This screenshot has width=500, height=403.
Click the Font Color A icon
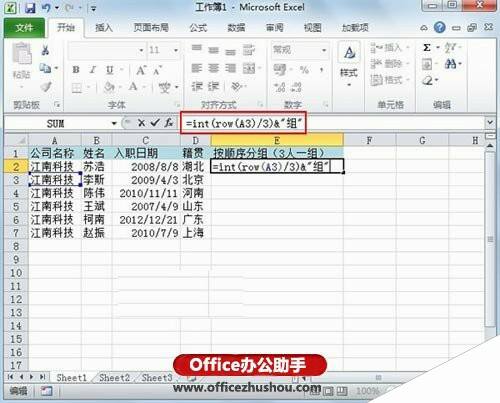pos(133,87)
